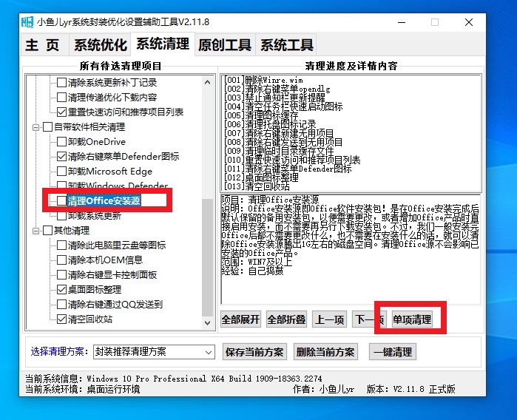Viewport: 517px width, 420px height.
Task: Enable the 卸载OneDrive checkbox
Action: coord(61,142)
